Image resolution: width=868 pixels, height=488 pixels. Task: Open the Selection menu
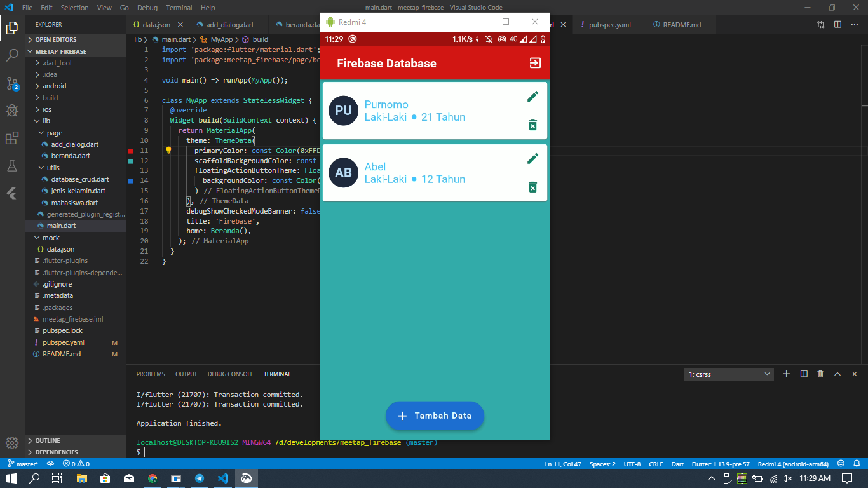(x=75, y=8)
